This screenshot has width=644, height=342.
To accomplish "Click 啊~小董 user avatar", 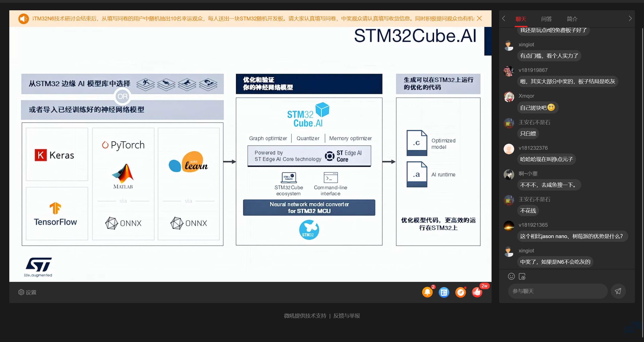I will 509,175.
